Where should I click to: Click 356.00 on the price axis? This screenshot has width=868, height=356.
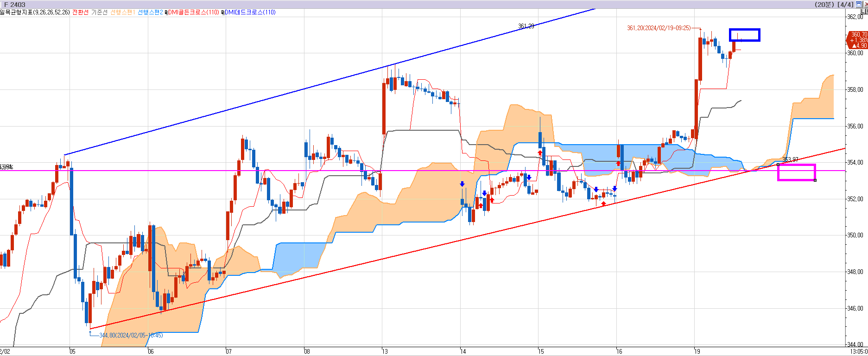point(855,126)
